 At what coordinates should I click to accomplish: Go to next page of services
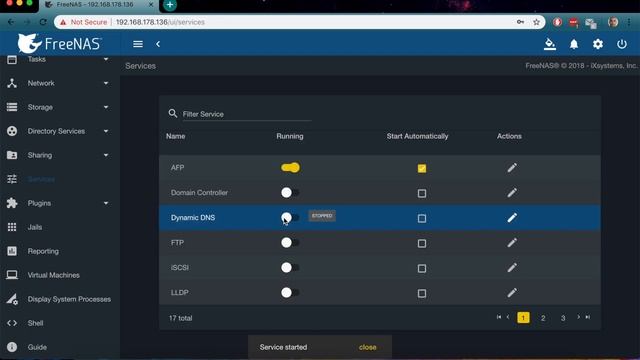pos(578,317)
